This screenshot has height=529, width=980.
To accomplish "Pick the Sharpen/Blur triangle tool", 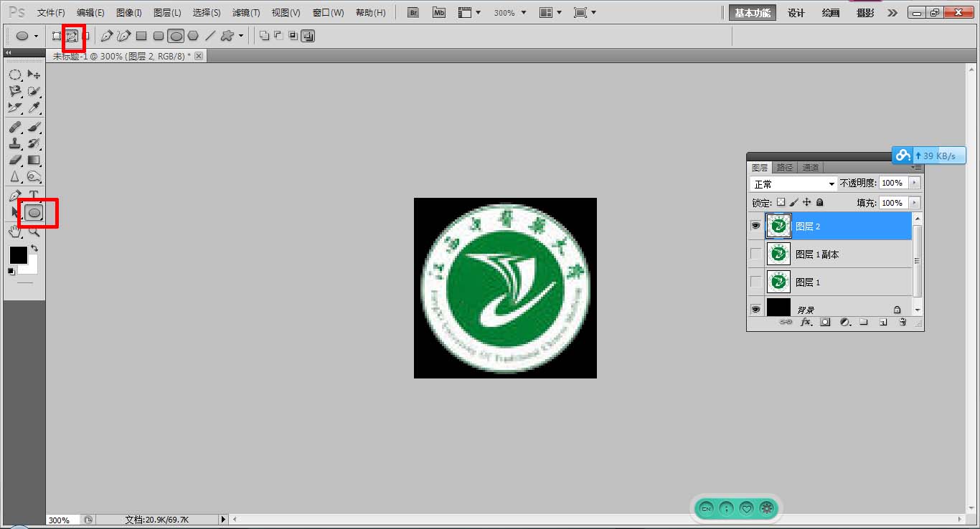I will pos(15,176).
